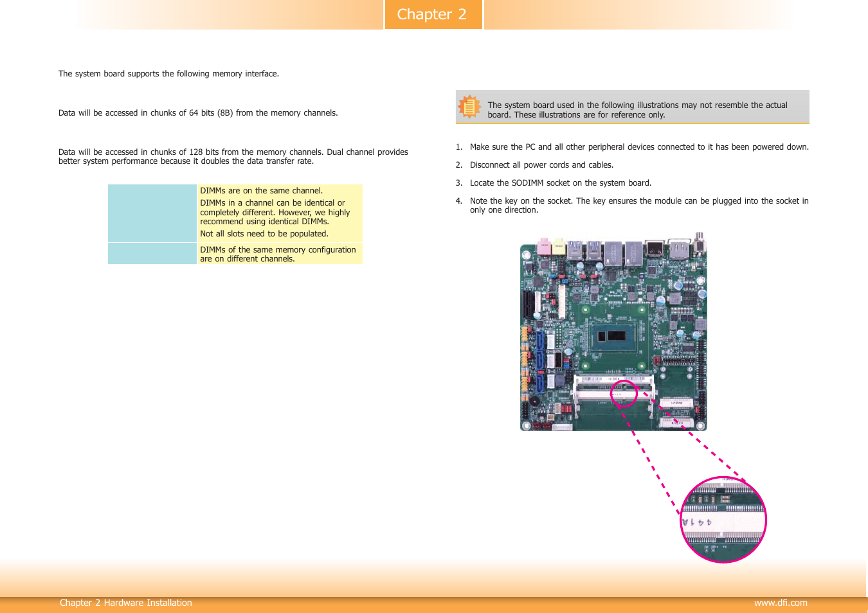Viewport: 868px width, 613px height.
Task: Click text 'better system performance because it doubles'
Action: 143,161
